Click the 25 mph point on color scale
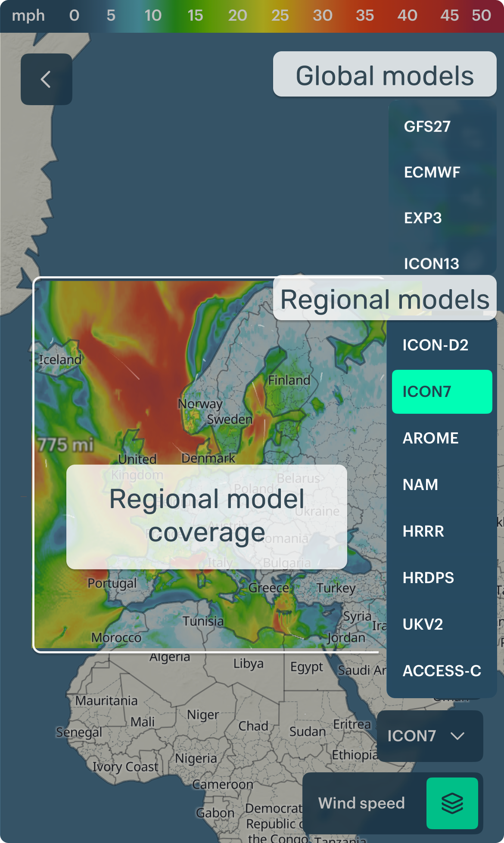The image size is (504, 843). 280,16
